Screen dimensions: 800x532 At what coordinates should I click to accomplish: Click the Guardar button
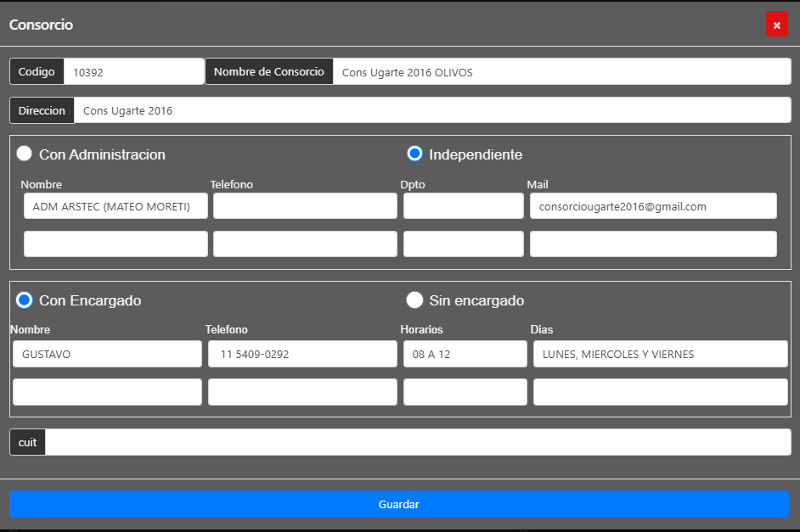click(399, 504)
